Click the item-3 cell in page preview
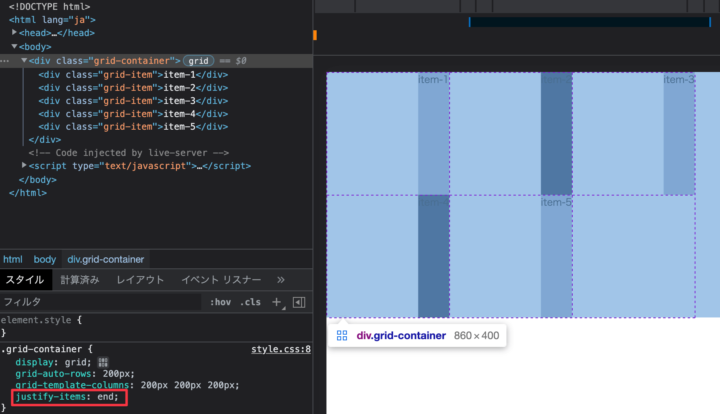Image resolution: width=720 pixels, height=414 pixels. (679, 133)
